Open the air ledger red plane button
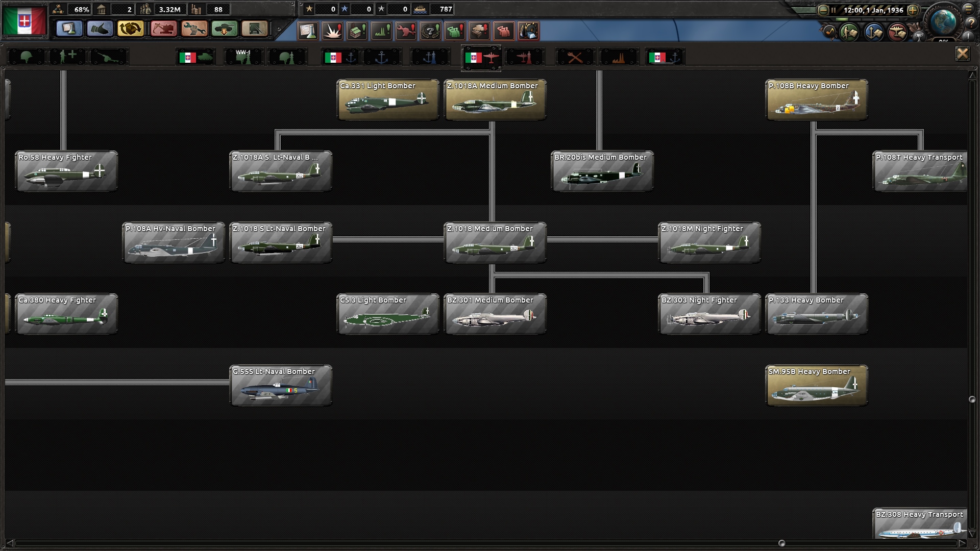 tap(897, 32)
